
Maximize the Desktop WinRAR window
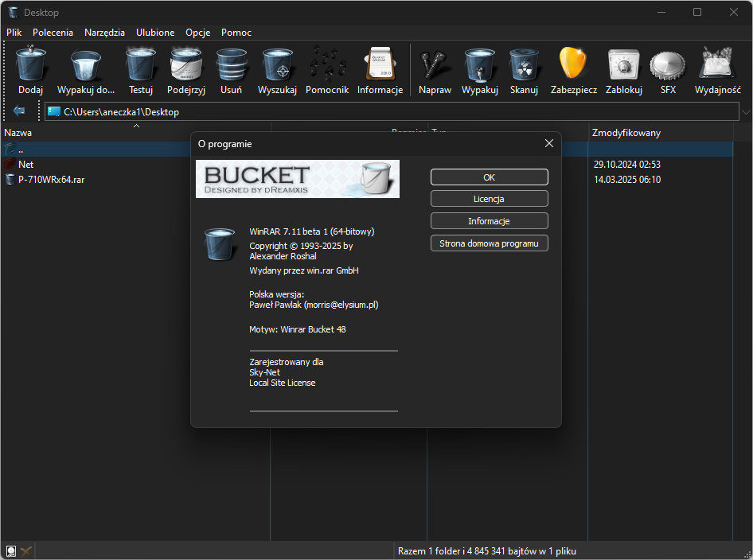[x=697, y=12]
